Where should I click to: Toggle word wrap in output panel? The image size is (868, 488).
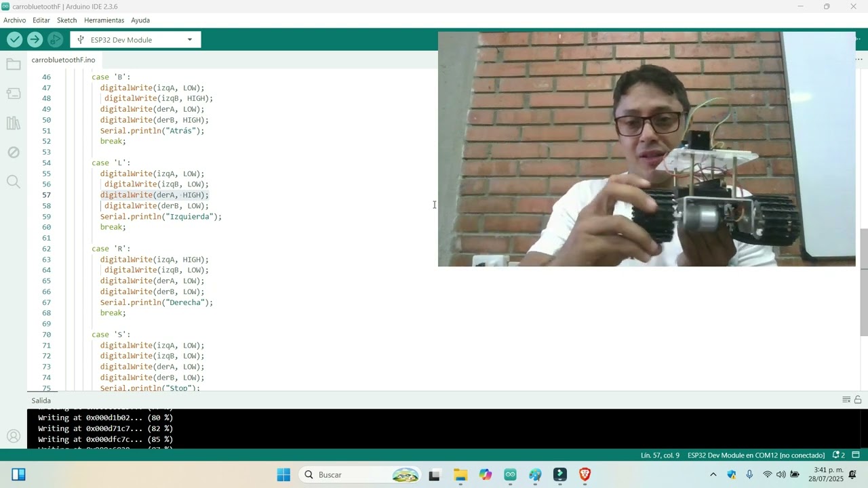[x=846, y=400]
